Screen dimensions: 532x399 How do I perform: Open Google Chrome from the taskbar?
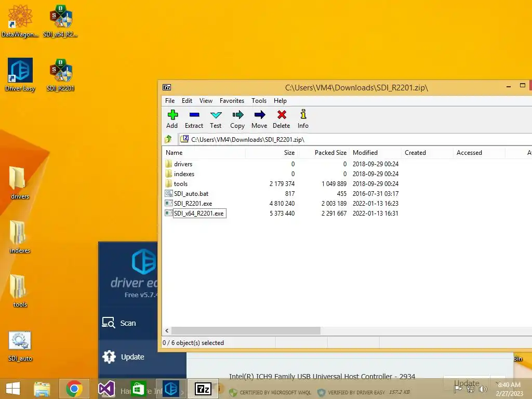point(74,389)
